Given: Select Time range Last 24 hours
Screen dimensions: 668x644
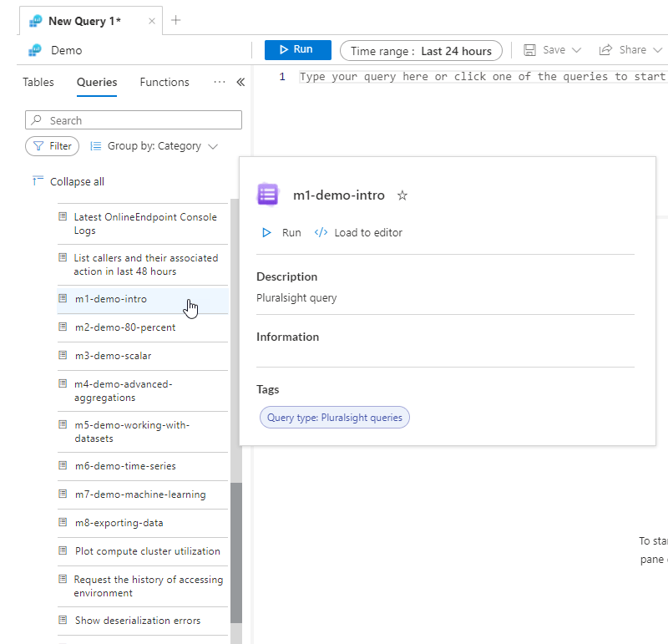Looking at the screenshot, I should 421,51.
